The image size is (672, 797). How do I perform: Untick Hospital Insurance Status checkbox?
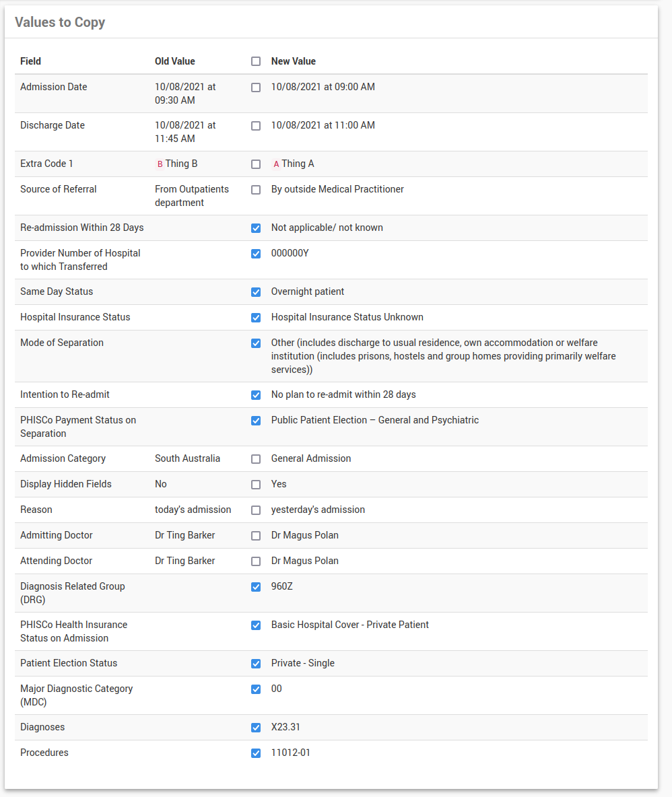click(x=256, y=318)
